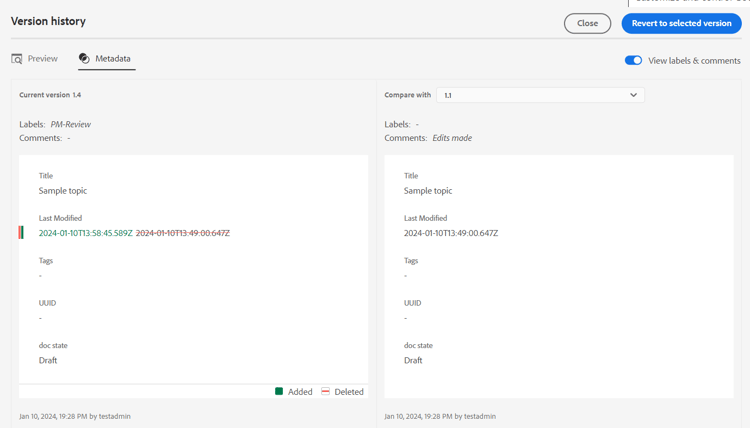Click the added timestamp 2024-01-10T13:58:45.589Z

coord(86,233)
